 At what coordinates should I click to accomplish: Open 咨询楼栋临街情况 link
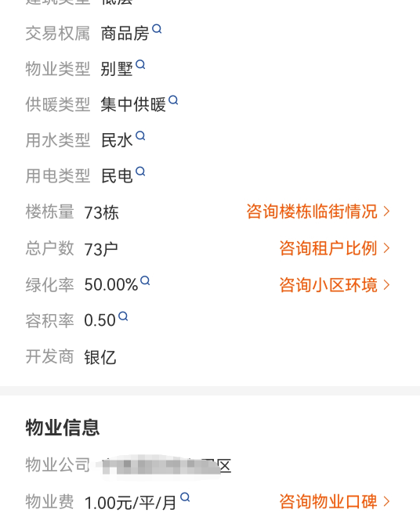click(312, 211)
